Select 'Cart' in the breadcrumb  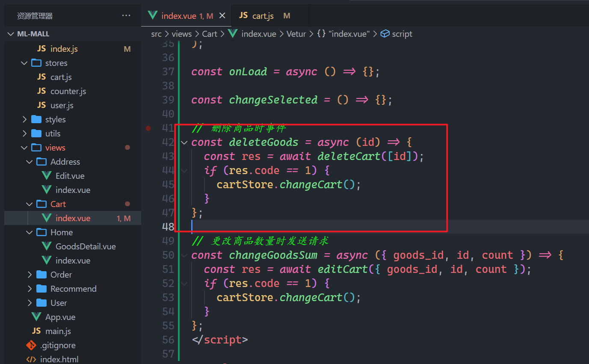tap(210, 34)
